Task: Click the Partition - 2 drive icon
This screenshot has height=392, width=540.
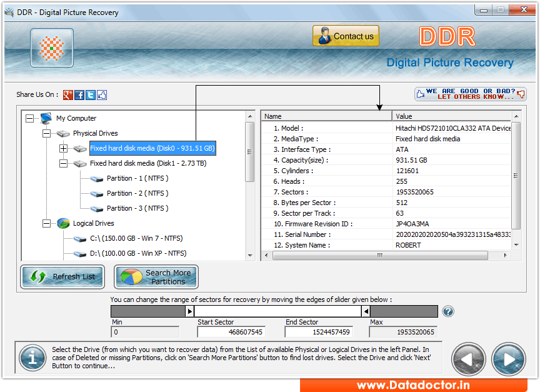Action: click(x=97, y=194)
